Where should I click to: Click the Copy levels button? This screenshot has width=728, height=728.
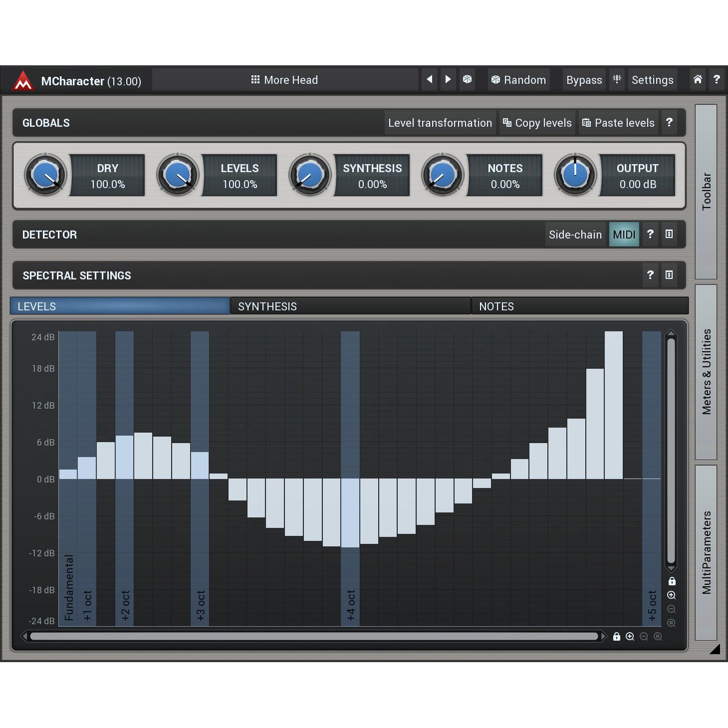pos(537,123)
